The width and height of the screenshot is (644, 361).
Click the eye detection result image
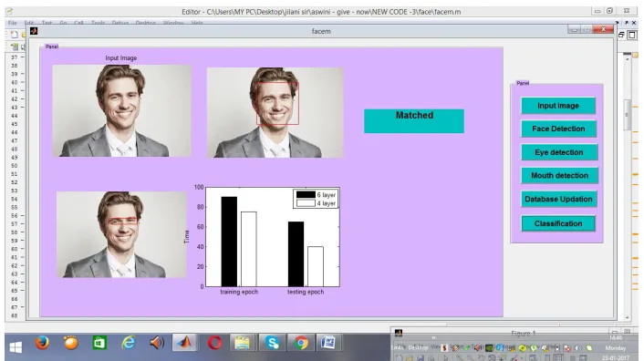coord(121,234)
